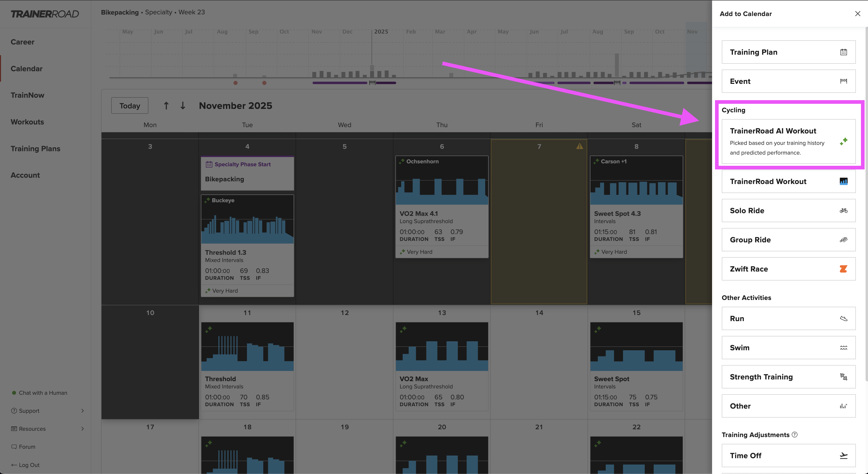The image size is (868, 474).
Task: Select Group Ride option
Action: [x=789, y=240]
